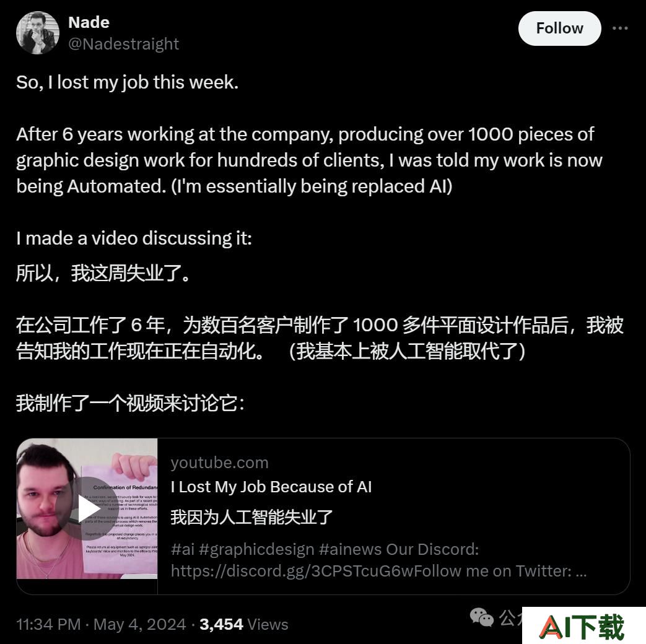Image resolution: width=646 pixels, height=644 pixels.
Task: Open link titled I Lost My Job Because of AI
Action: pyautogui.click(x=271, y=487)
